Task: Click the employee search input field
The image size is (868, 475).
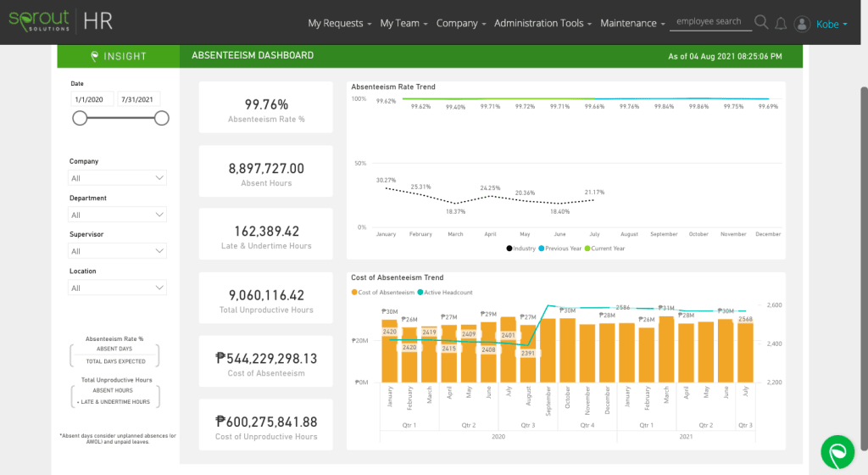Action: [710, 22]
